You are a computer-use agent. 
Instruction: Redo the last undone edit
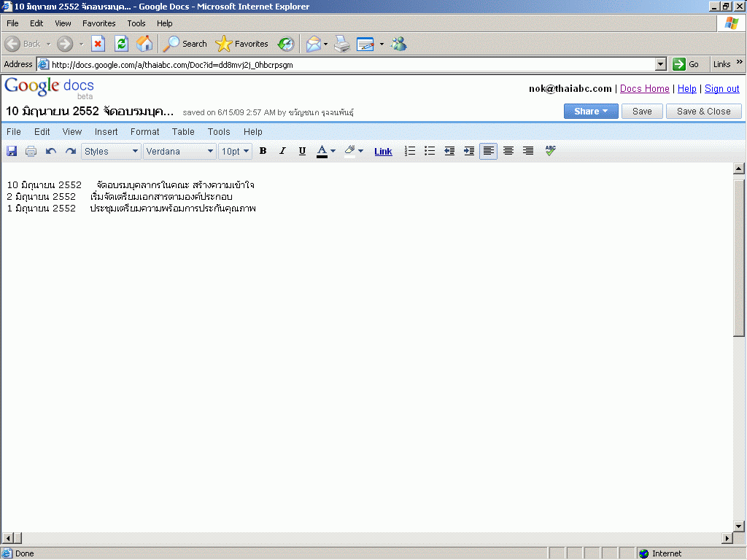click(70, 151)
